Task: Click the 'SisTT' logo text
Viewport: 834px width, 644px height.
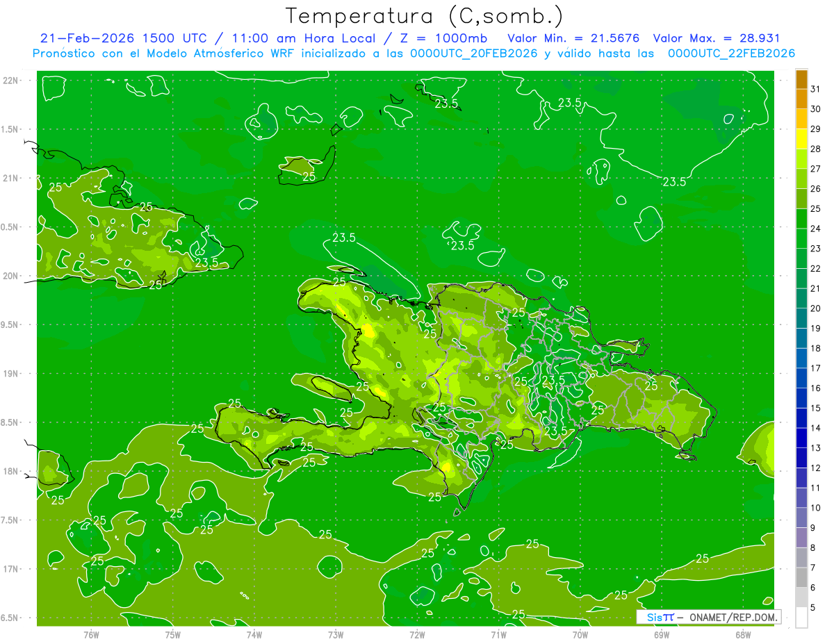Action: coord(660,617)
